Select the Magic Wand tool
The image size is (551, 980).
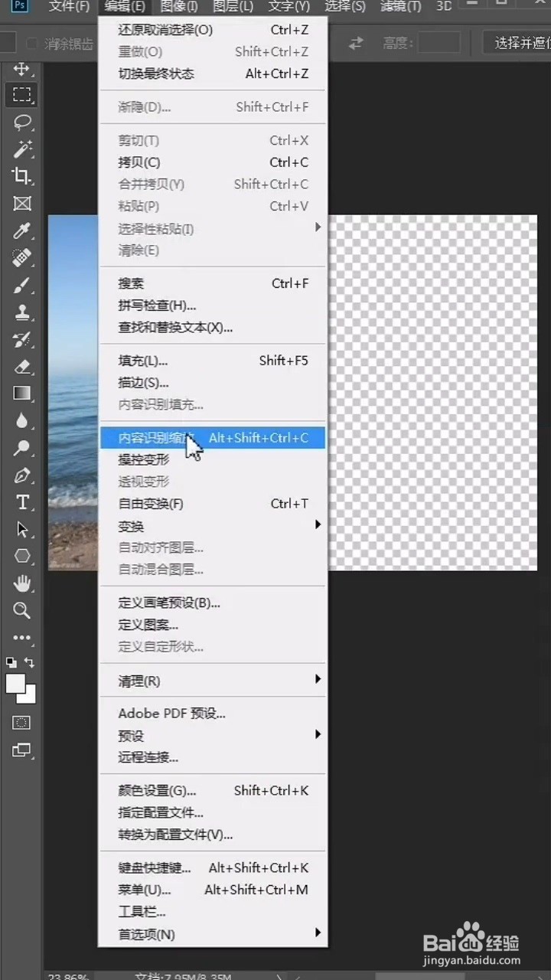point(21,149)
